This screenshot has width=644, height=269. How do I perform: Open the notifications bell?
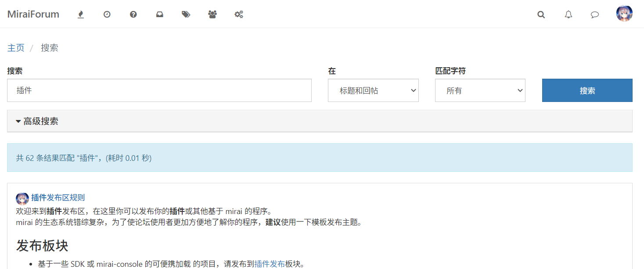pyautogui.click(x=568, y=15)
